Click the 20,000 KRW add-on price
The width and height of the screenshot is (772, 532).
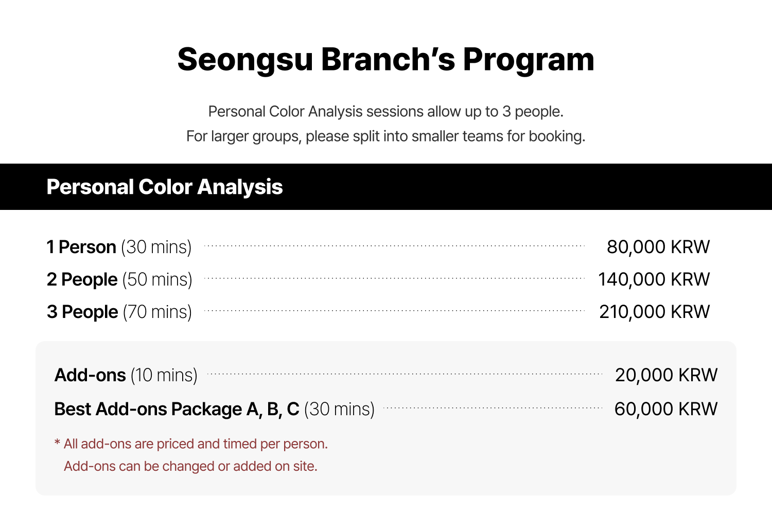pos(666,375)
